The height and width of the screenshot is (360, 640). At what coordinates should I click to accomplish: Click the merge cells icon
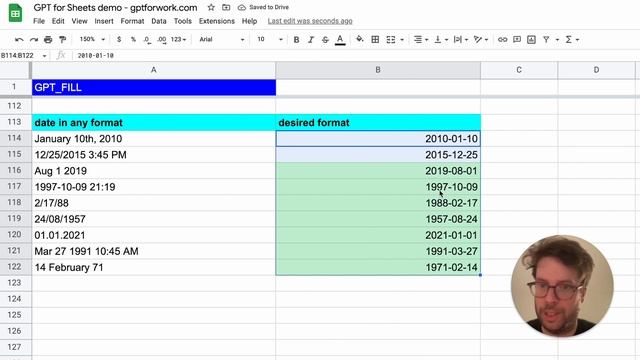pos(391,40)
